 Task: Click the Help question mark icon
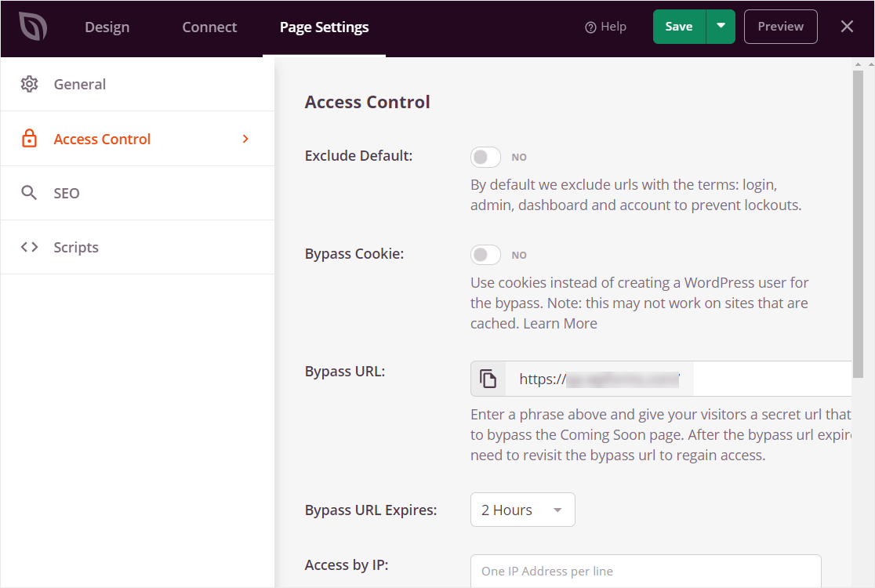(x=591, y=27)
